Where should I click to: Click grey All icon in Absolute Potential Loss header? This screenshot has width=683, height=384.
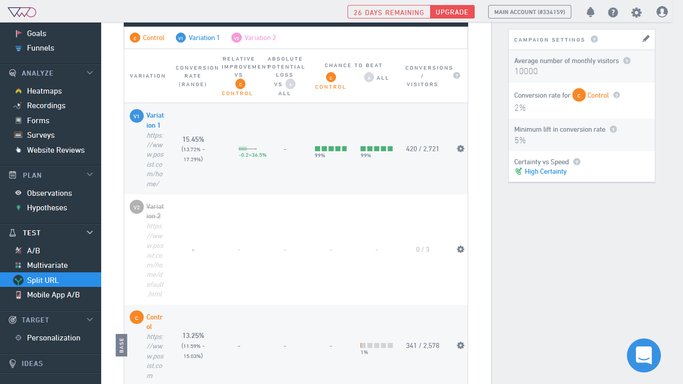coord(291,84)
